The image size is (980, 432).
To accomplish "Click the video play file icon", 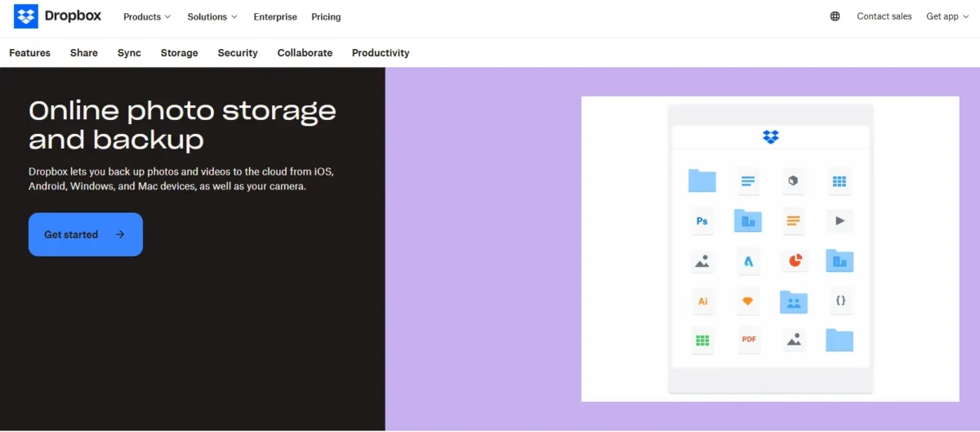I will pos(840,220).
